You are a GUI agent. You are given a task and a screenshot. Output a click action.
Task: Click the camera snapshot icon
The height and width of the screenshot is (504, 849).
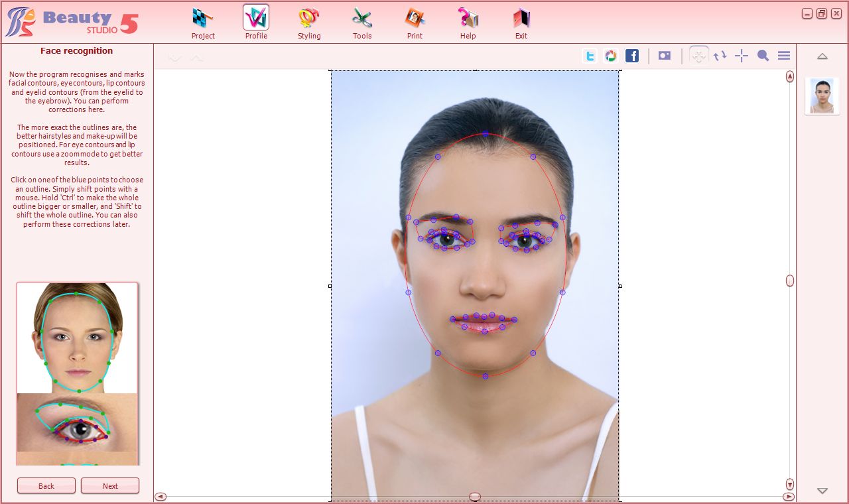pyautogui.click(x=665, y=56)
